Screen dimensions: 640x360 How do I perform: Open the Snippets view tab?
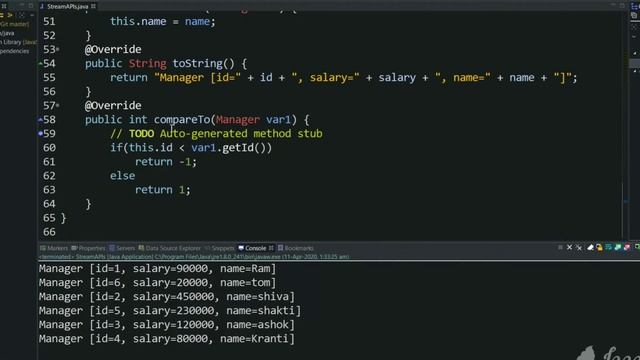(x=220, y=248)
